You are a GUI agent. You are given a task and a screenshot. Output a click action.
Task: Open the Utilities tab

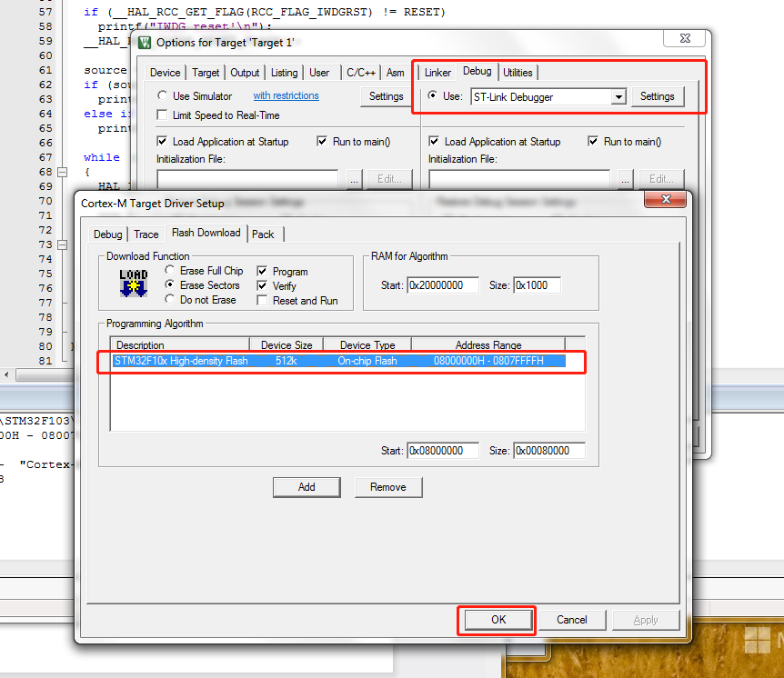pos(518,72)
